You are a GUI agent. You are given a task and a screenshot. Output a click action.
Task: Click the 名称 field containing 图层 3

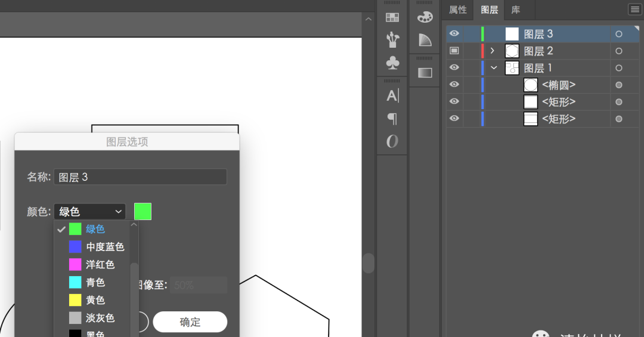tap(140, 177)
